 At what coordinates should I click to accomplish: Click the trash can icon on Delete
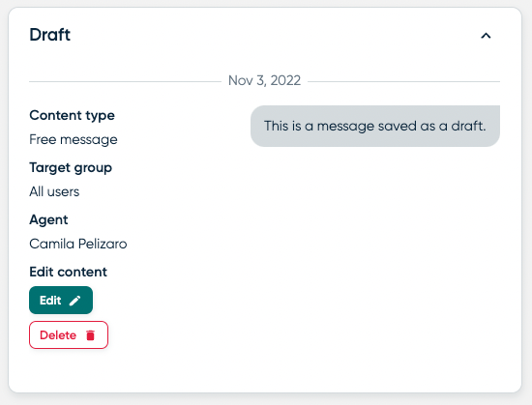[x=90, y=335]
